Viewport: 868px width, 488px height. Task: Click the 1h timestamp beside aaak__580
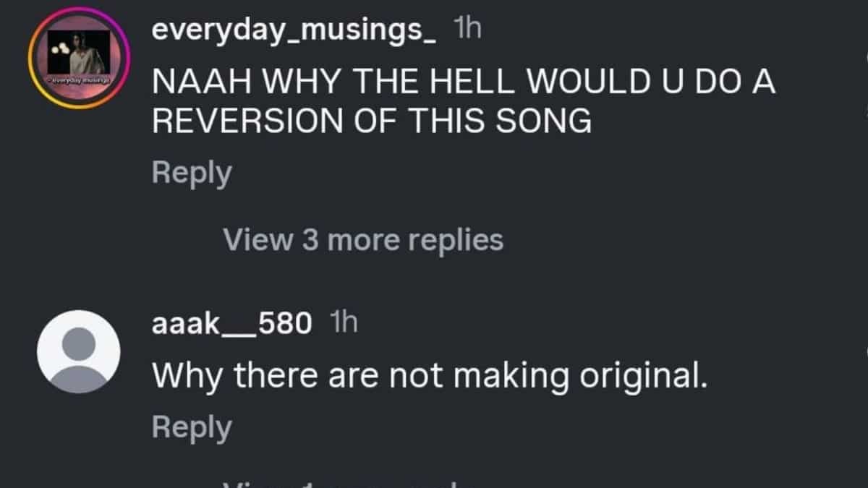click(x=343, y=323)
